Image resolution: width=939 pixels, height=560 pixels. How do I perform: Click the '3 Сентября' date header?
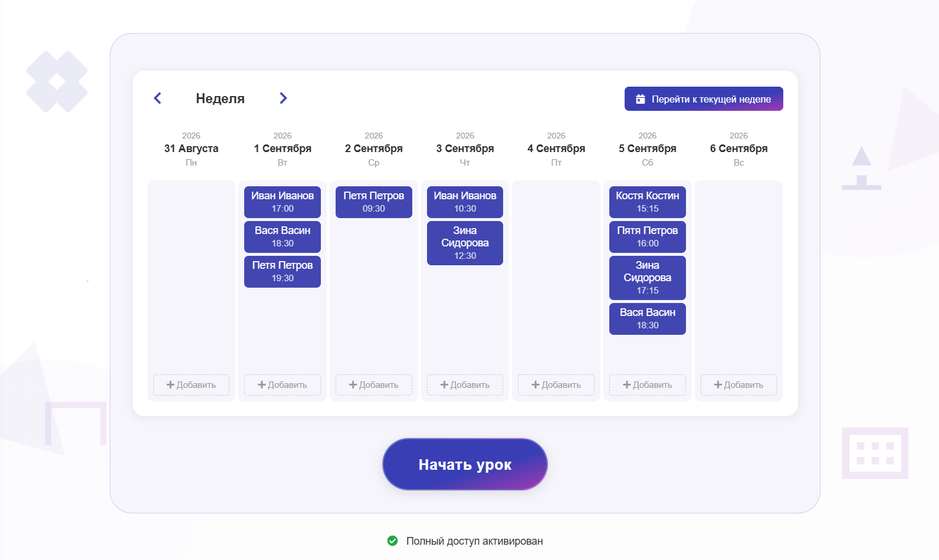pyautogui.click(x=465, y=149)
